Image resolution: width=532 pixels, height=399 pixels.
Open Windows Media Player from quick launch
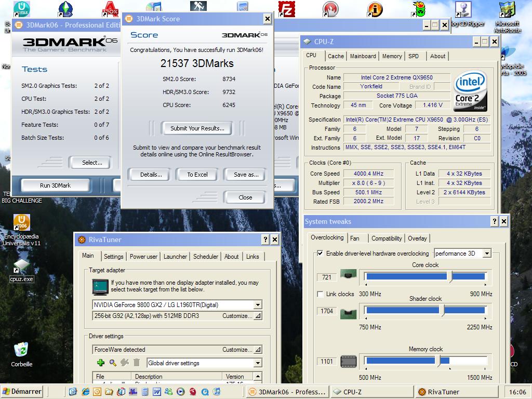(x=180, y=392)
